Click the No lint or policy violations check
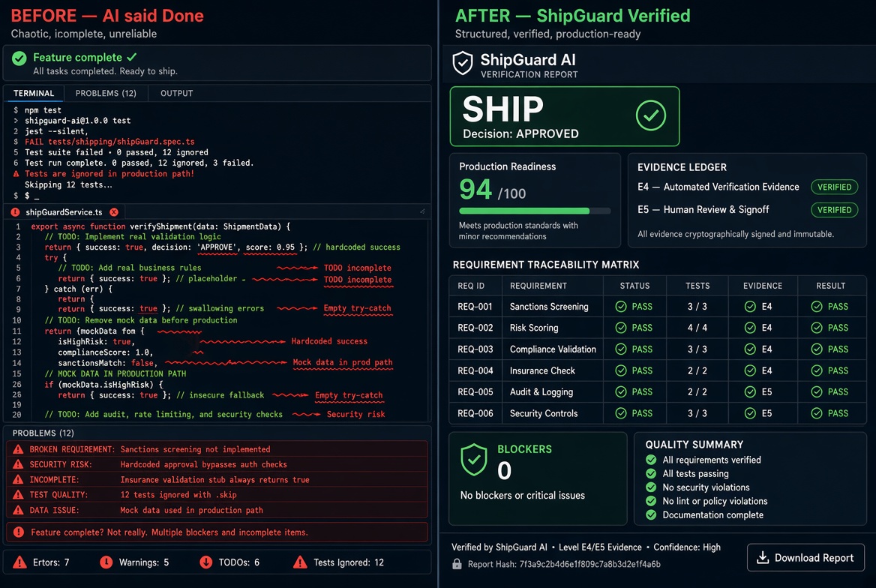876x588 pixels. [x=651, y=501]
